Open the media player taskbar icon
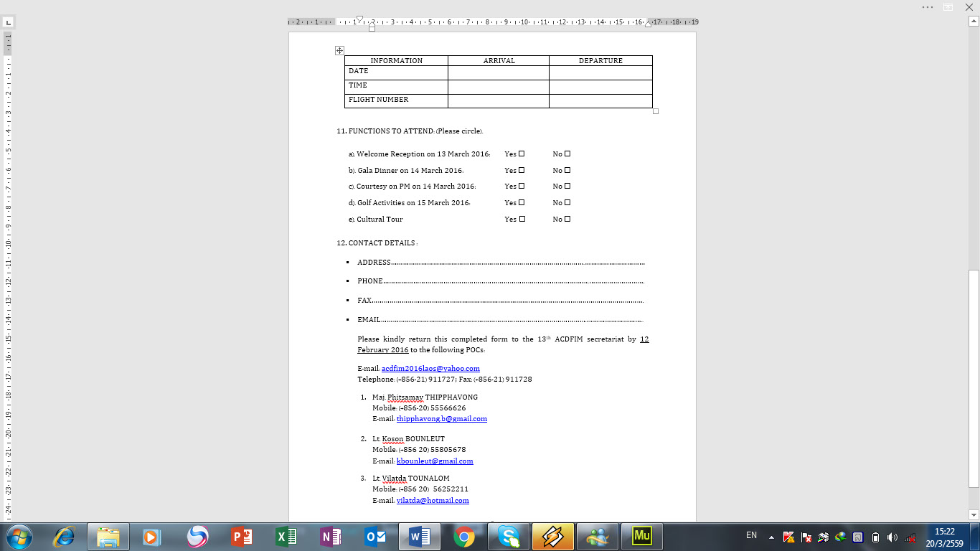 [x=151, y=536]
